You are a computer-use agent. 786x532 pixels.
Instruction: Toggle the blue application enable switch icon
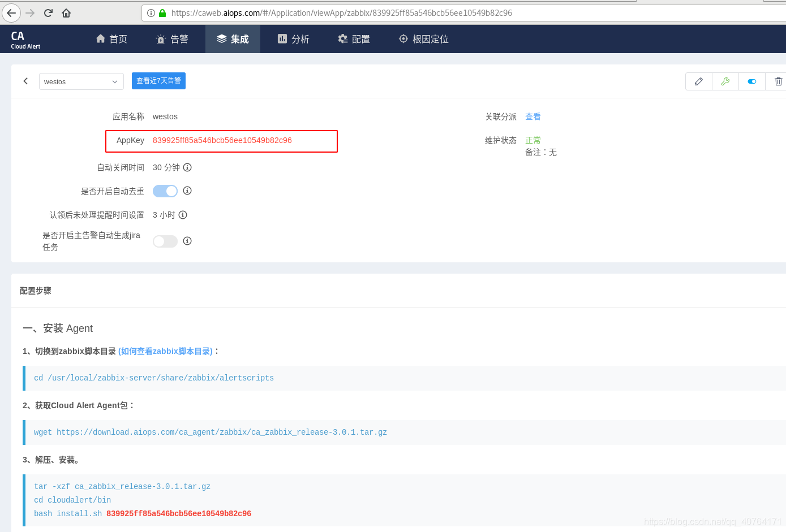(752, 81)
